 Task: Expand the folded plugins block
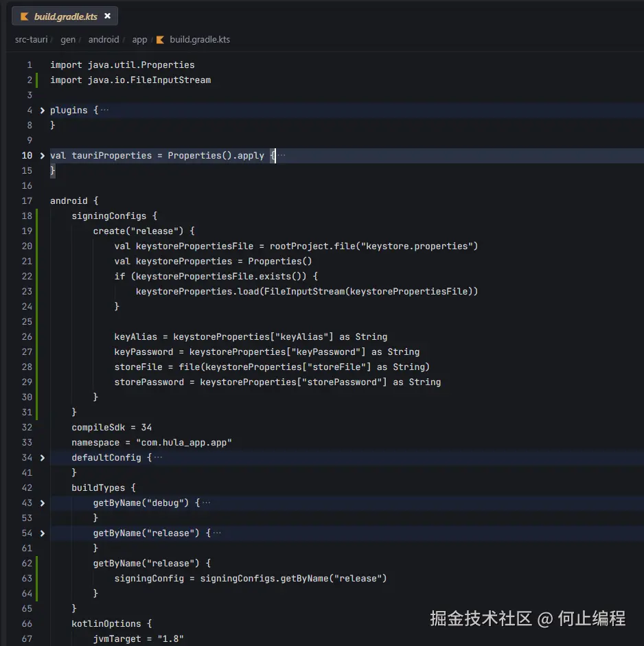click(42, 111)
